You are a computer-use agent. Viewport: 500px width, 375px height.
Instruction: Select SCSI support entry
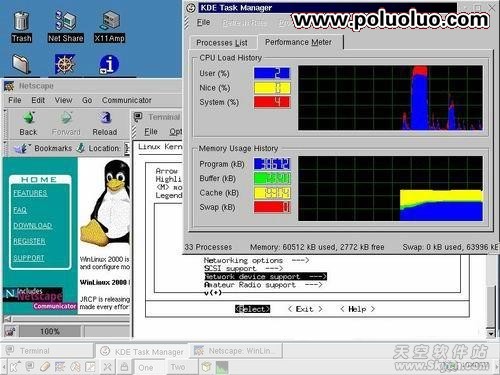243,268
